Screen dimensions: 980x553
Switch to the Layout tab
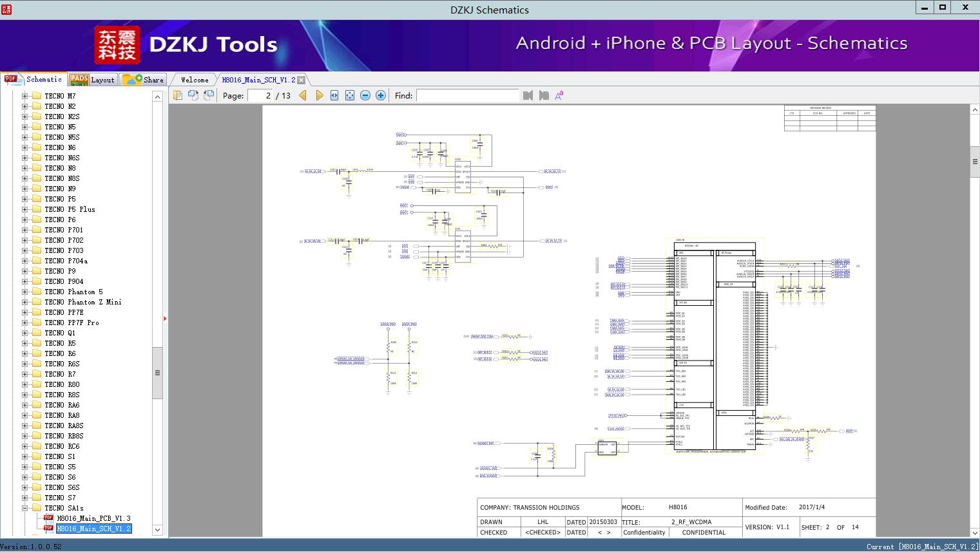[93, 80]
